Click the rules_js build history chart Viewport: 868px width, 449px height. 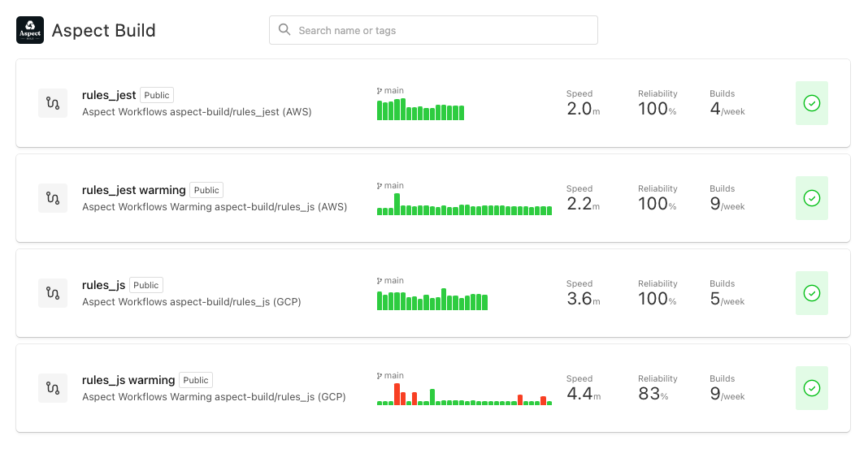coord(432,299)
